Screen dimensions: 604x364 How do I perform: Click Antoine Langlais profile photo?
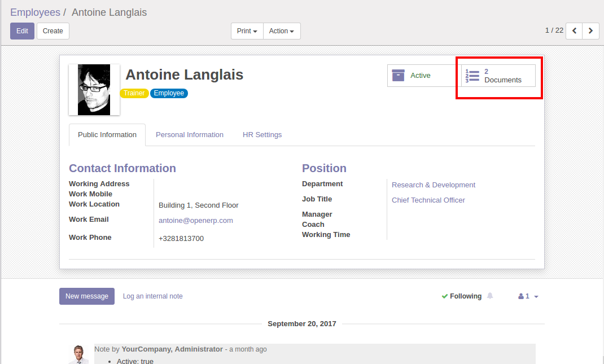[x=94, y=90]
